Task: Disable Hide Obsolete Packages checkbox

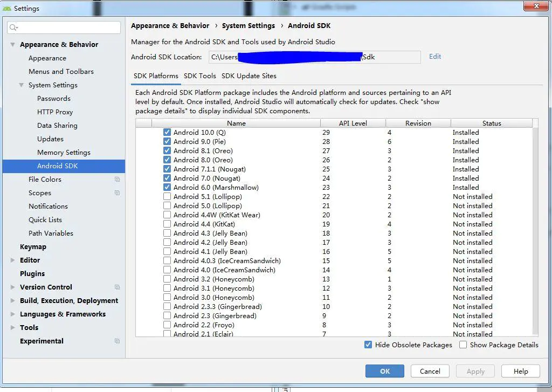Action: tap(368, 345)
